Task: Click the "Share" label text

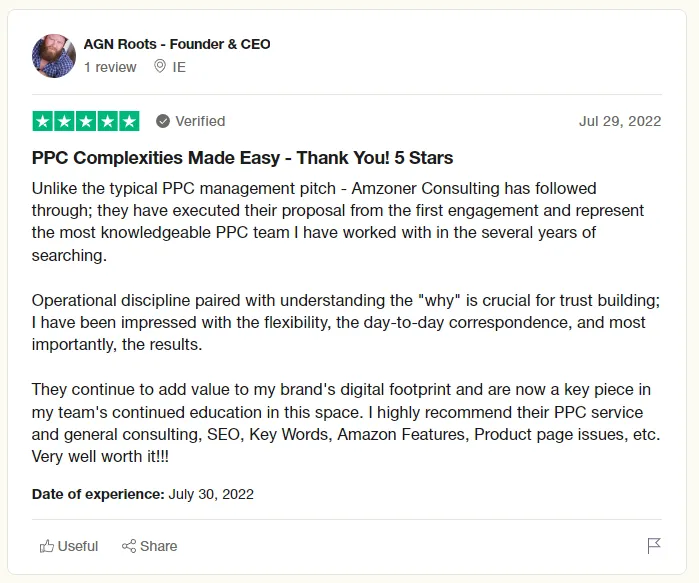Action: pyautogui.click(x=159, y=546)
